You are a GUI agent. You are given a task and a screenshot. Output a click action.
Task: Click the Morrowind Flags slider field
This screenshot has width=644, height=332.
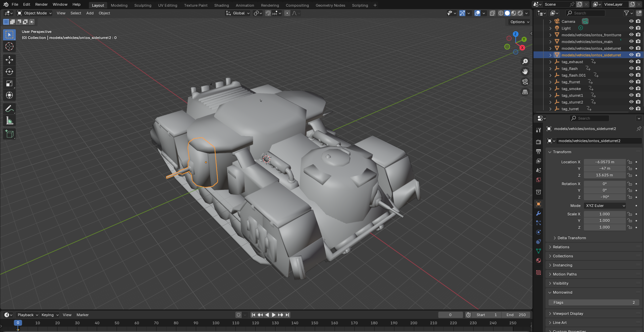[x=594, y=302]
